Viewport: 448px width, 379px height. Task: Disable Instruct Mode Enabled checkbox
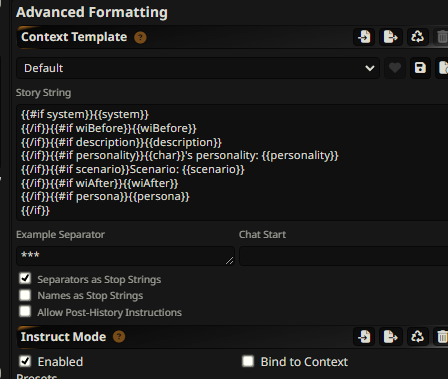coord(25,361)
